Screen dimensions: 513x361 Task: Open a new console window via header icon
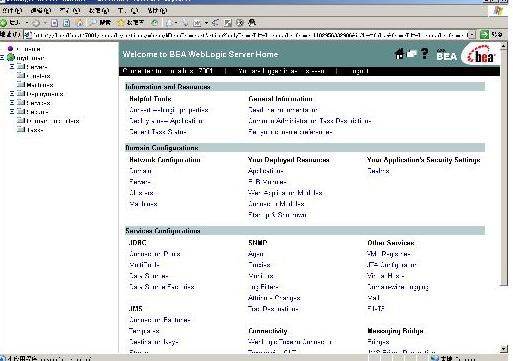tap(412, 53)
